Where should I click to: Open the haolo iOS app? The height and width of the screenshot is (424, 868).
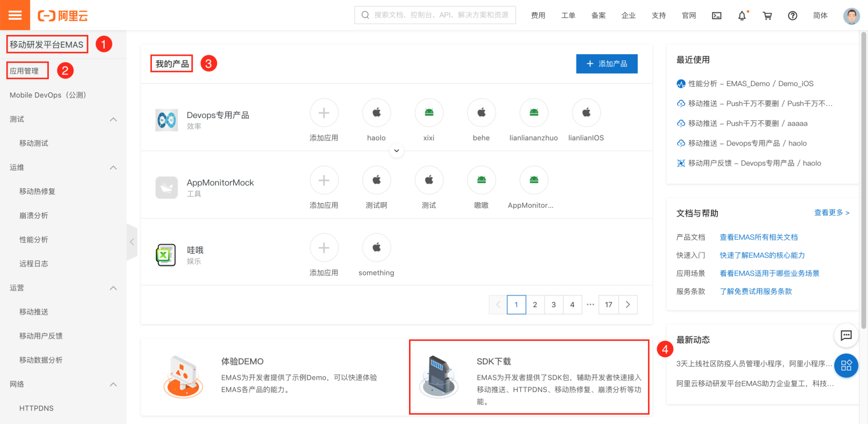point(376,113)
